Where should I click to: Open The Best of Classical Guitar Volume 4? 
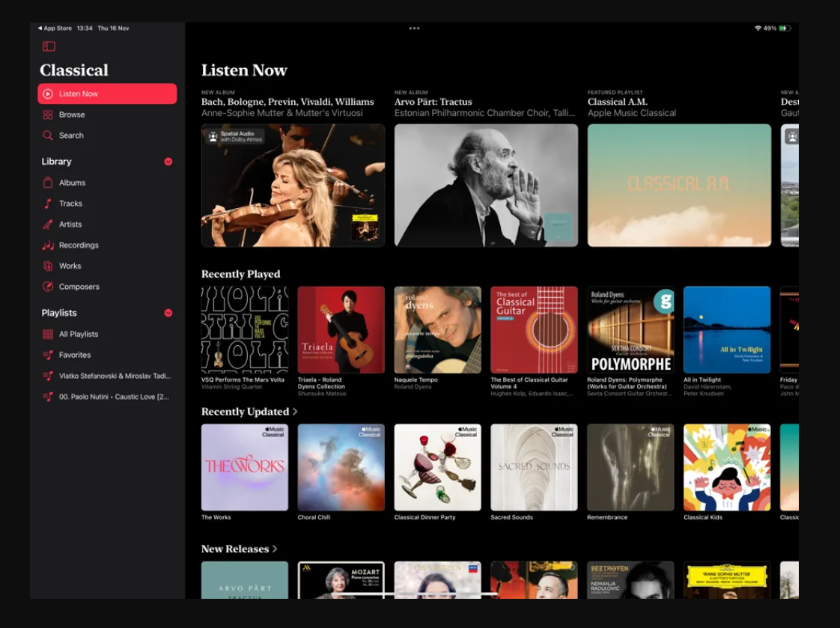(534, 330)
